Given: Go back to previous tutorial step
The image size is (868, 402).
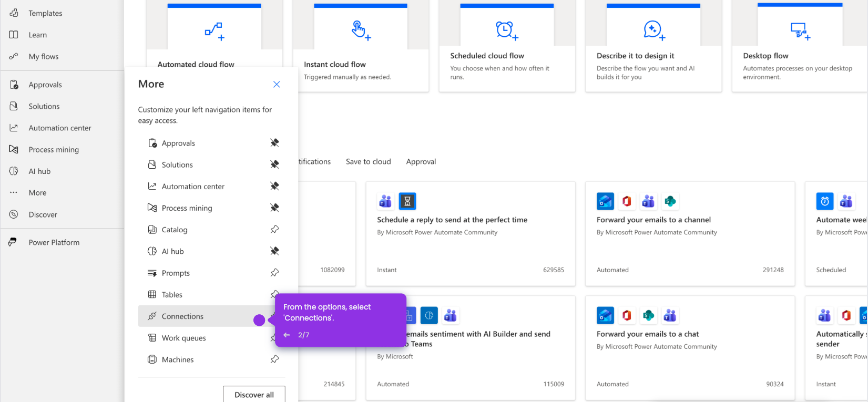Looking at the screenshot, I should (287, 335).
